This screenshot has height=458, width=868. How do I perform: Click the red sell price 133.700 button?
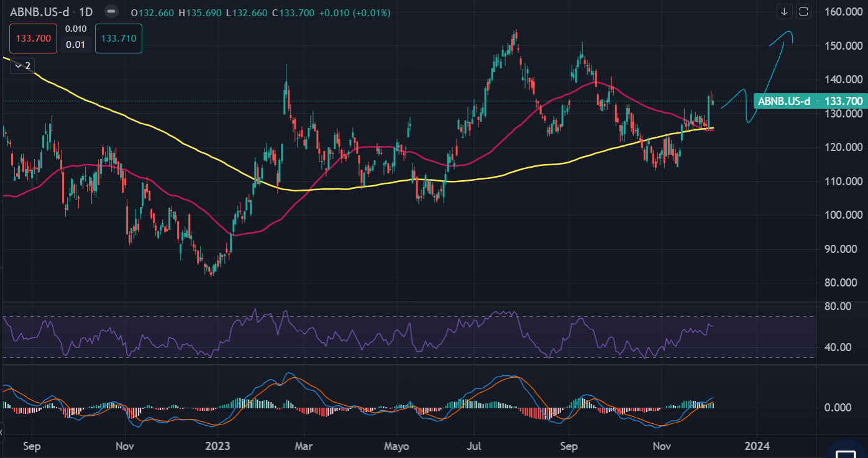point(33,39)
